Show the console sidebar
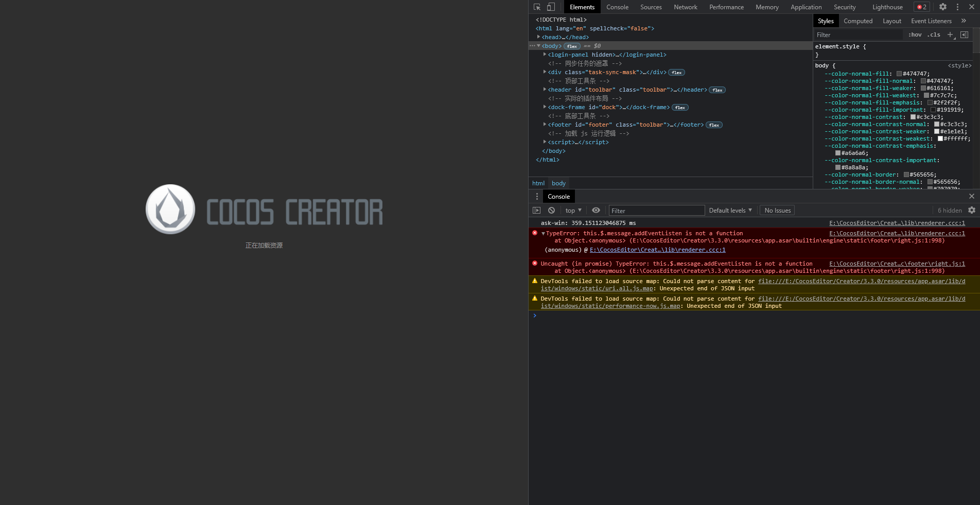The image size is (980, 505). pyautogui.click(x=536, y=210)
